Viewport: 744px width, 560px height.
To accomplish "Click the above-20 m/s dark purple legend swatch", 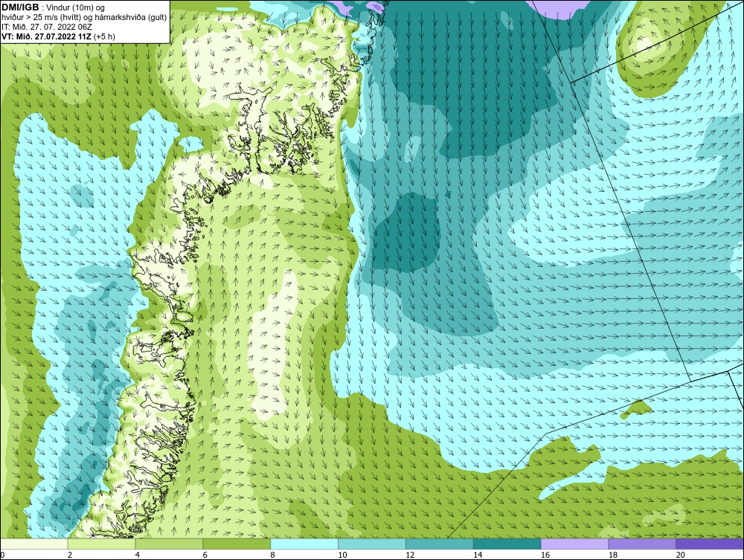I will pyautogui.click(x=710, y=544).
